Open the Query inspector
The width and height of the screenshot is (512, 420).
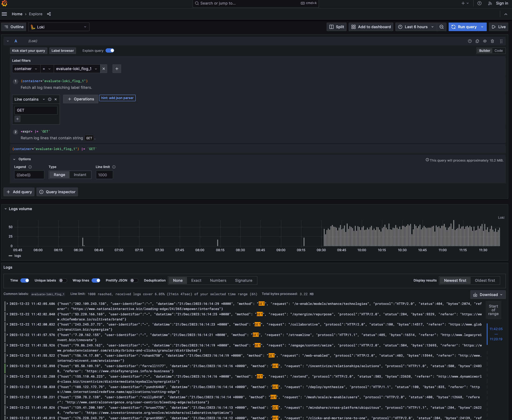pos(57,192)
